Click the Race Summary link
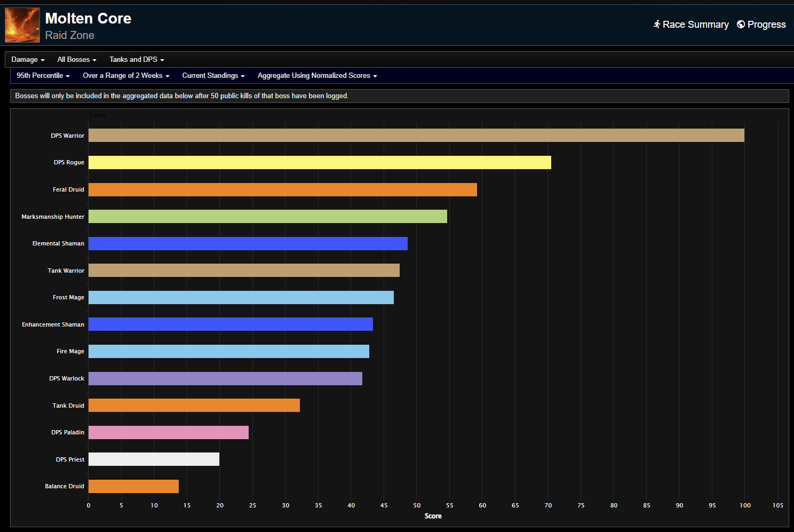Image resolution: width=794 pixels, height=532 pixels. point(695,24)
